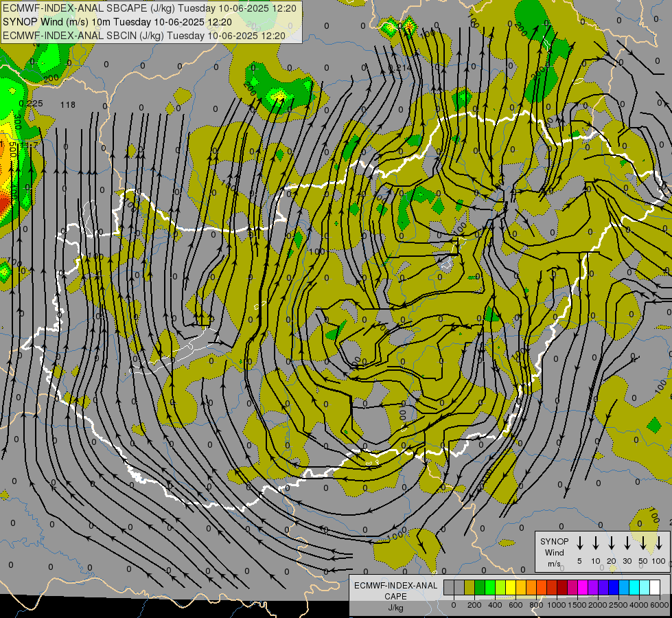Viewport: 672px width, 618px height.
Task: Select the dark green CAPE legend swatch
Action: click(x=480, y=587)
